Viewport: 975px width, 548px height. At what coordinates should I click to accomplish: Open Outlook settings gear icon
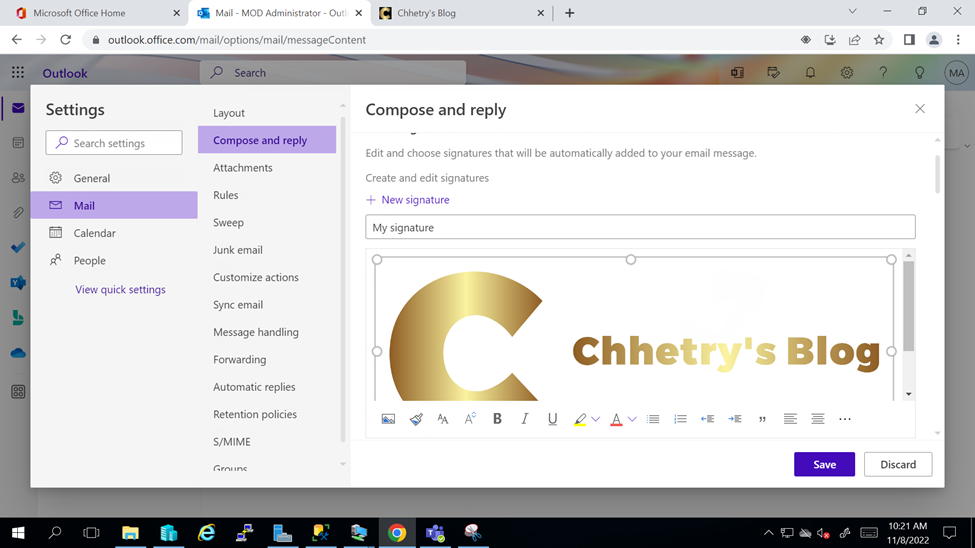(x=847, y=73)
